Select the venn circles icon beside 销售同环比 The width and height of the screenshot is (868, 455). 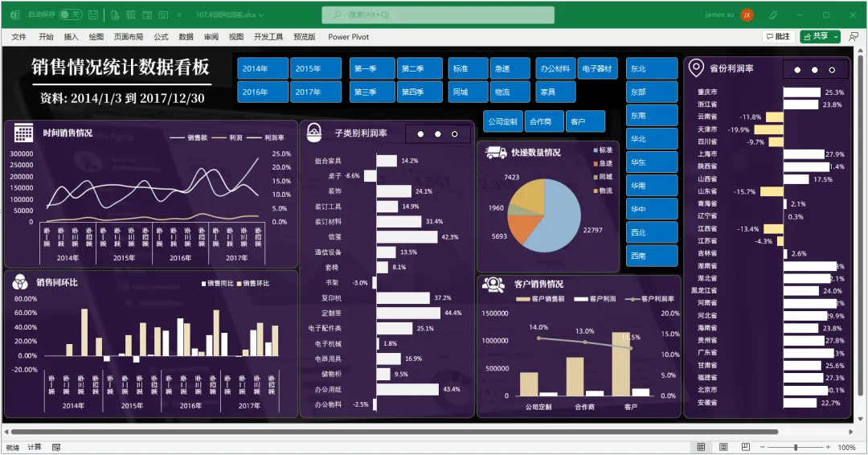point(20,281)
